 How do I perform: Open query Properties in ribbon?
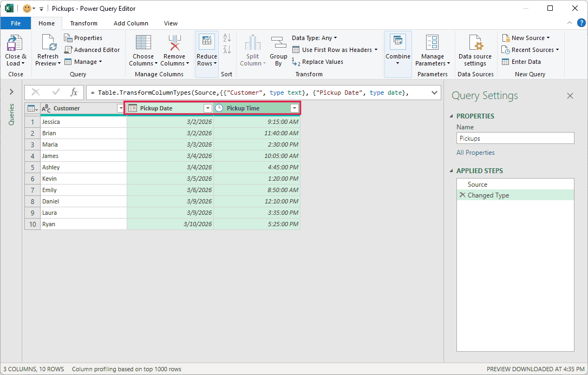point(83,38)
